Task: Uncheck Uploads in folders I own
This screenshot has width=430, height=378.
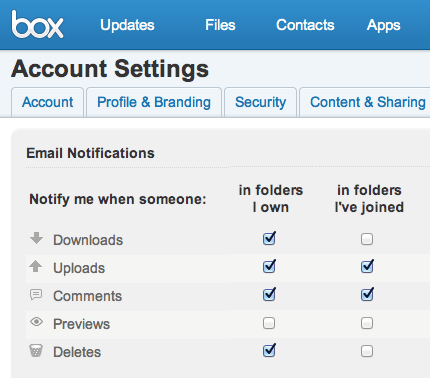Action: click(269, 266)
